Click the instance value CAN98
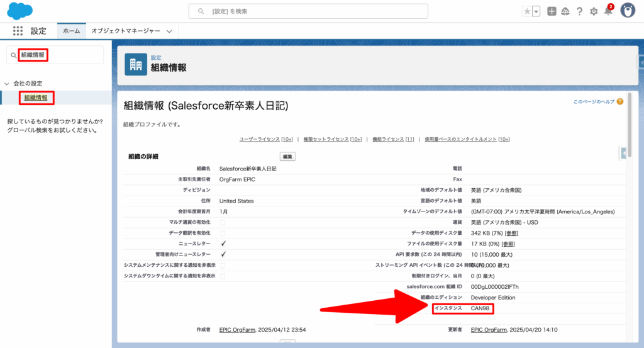This screenshot has height=348, width=644. (480, 308)
